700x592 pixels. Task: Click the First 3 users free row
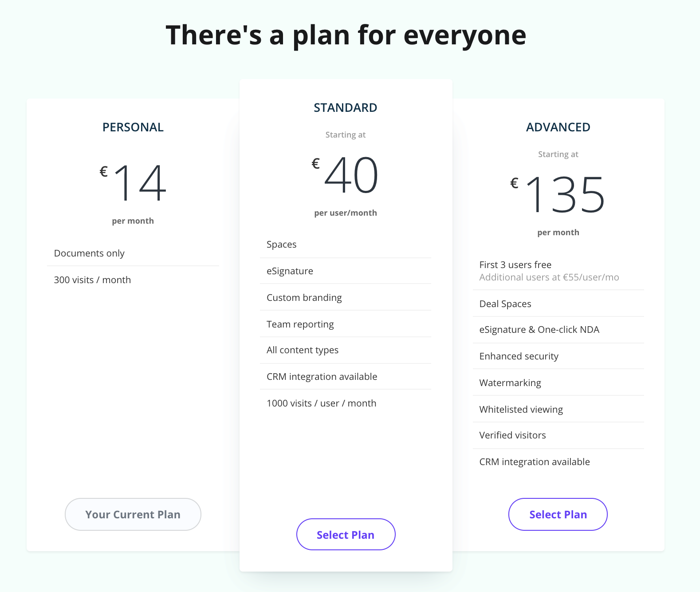tap(558, 271)
